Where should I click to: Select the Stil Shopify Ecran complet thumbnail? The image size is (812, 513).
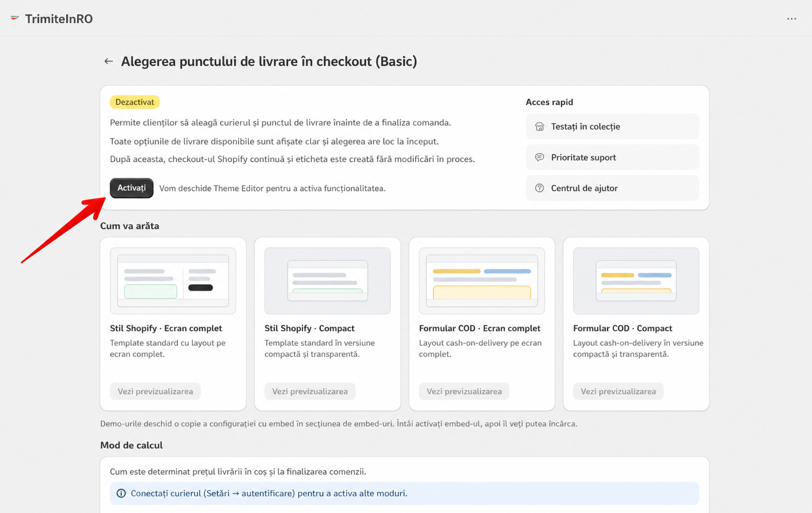pos(173,281)
